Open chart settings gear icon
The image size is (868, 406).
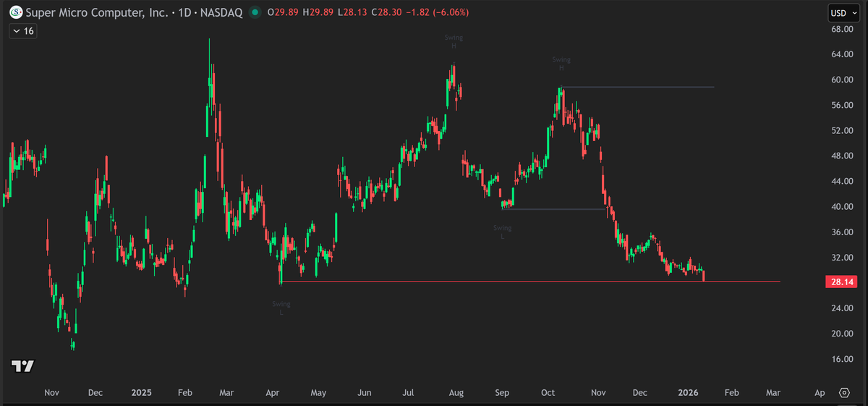(x=844, y=392)
